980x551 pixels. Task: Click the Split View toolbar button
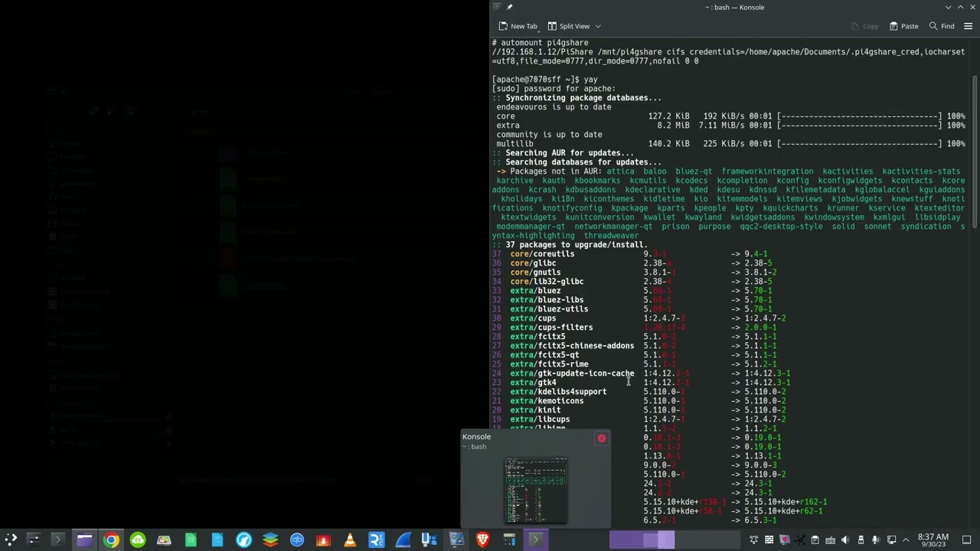click(x=568, y=26)
